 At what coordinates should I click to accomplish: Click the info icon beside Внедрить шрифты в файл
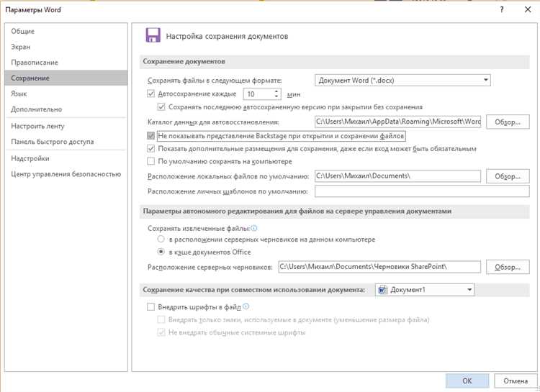pos(246,306)
